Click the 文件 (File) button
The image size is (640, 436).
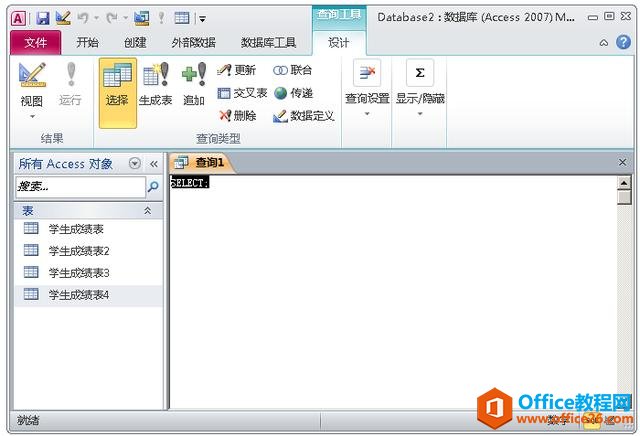click(35, 43)
